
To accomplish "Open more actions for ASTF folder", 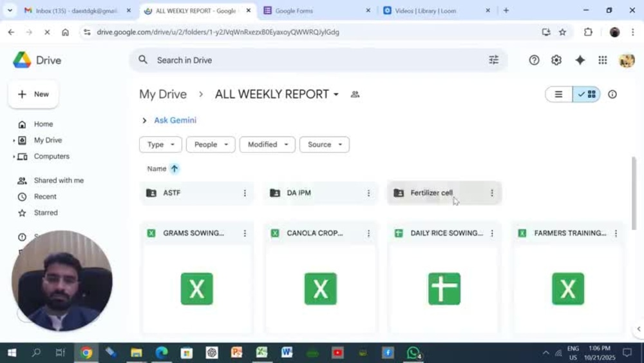I will 245,193.
